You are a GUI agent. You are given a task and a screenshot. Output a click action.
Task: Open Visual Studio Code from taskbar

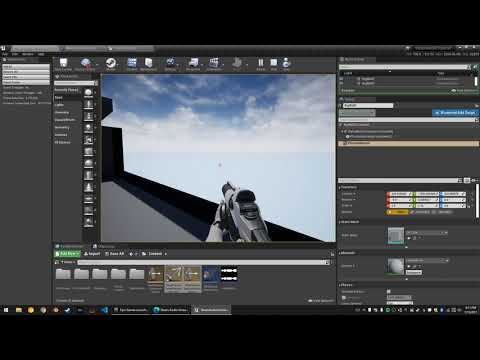[104, 310]
